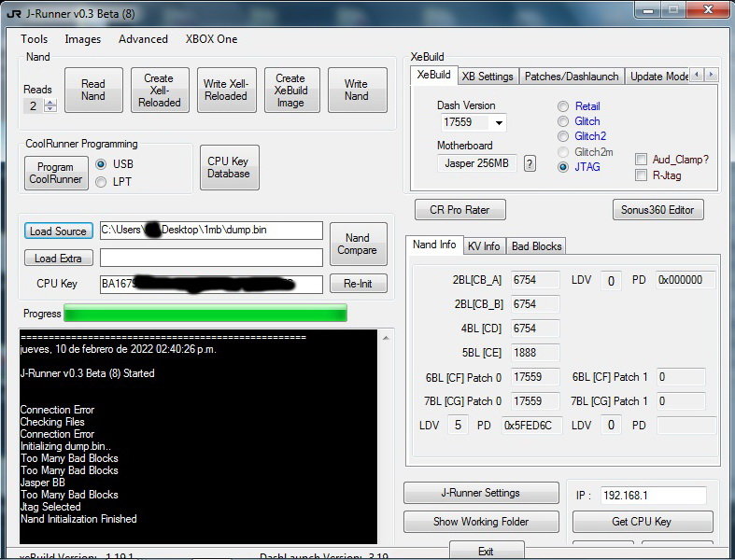This screenshot has height=560, width=735.
Task: Enable the R-Jtag checkbox
Action: pyautogui.click(x=641, y=175)
